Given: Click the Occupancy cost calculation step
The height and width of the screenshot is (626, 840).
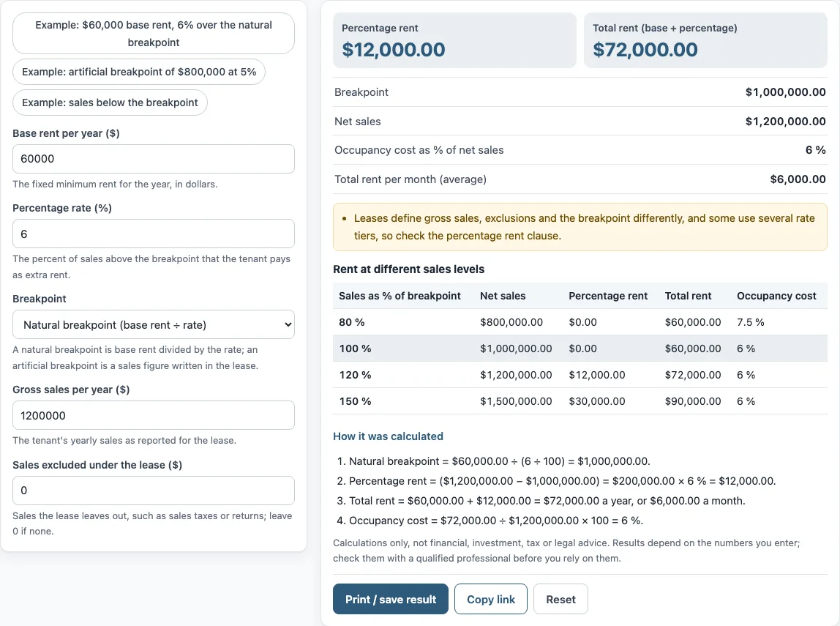Looking at the screenshot, I should tap(496, 521).
